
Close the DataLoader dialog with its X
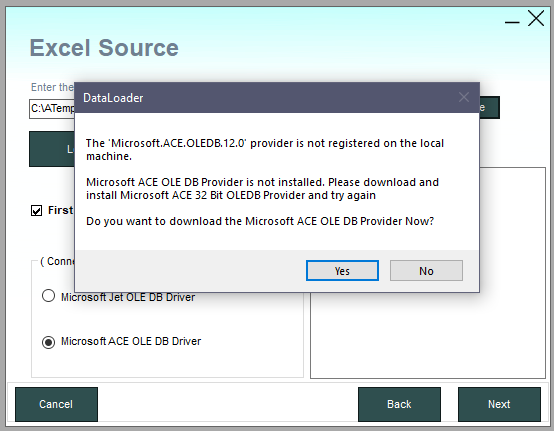click(464, 97)
